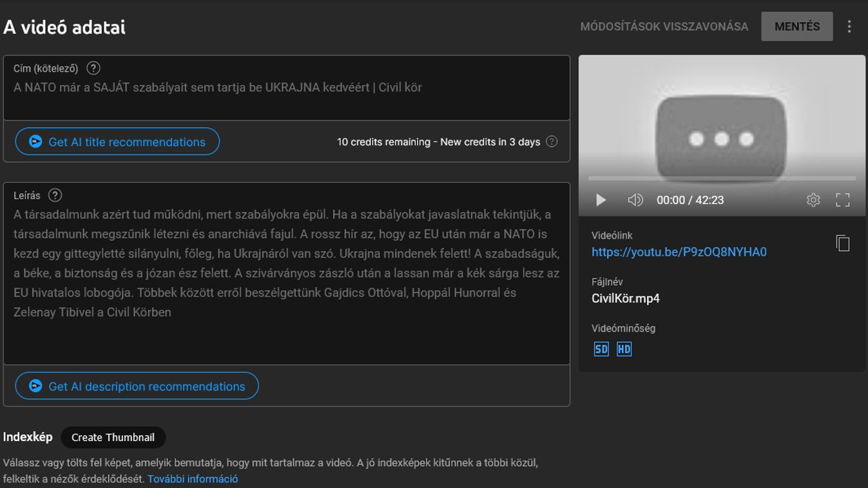868x488 pixels.
Task: Get AI description recommendations
Action: click(x=137, y=386)
